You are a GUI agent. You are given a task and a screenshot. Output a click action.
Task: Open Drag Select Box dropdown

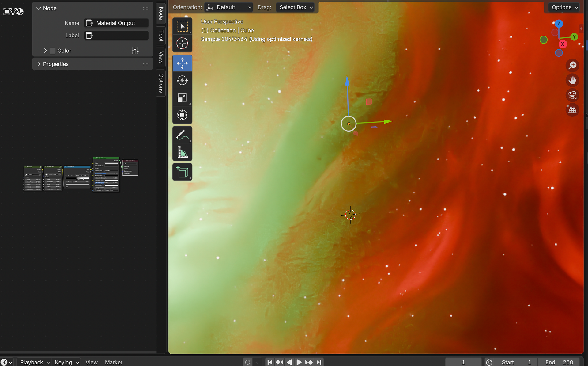[296, 7]
